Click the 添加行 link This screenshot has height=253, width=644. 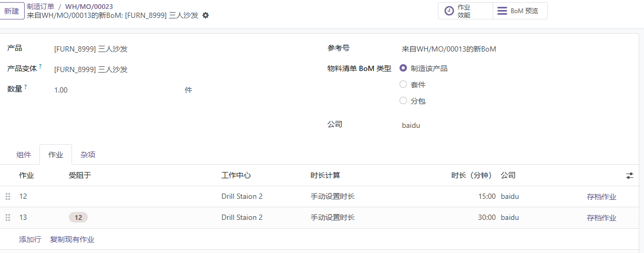click(x=30, y=239)
